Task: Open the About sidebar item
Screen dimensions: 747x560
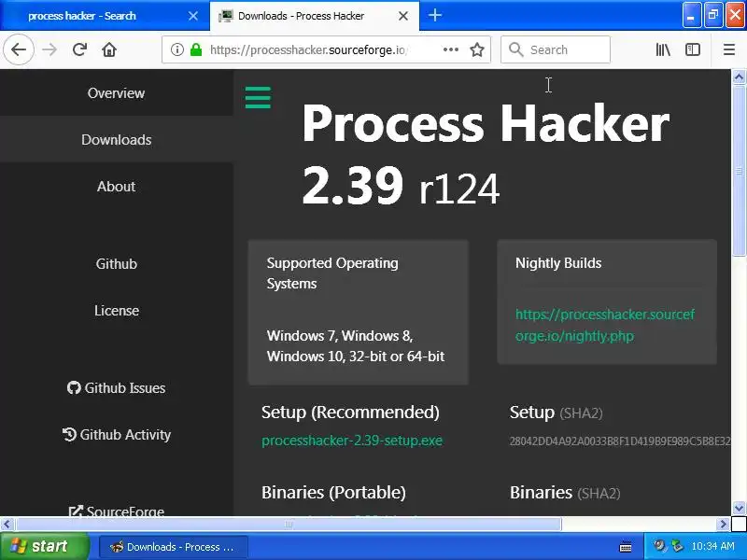Action: pyautogui.click(x=116, y=186)
